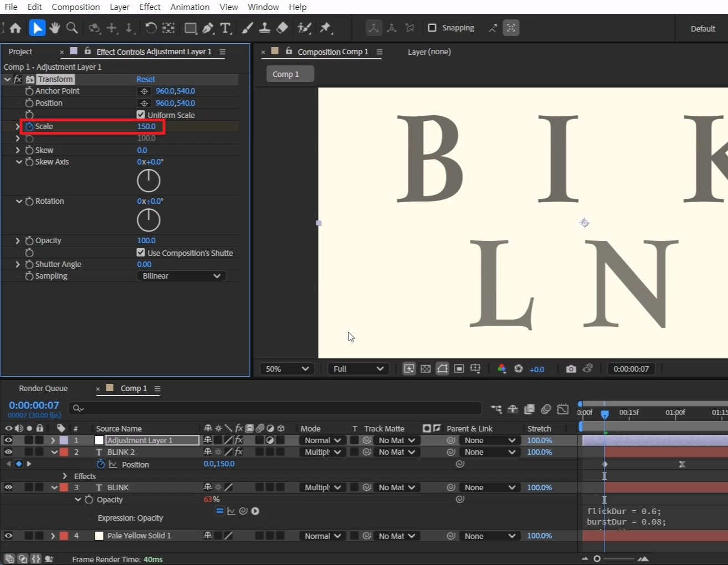Open the graph editor icon for expression
728x565 pixels.
tap(231, 511)
